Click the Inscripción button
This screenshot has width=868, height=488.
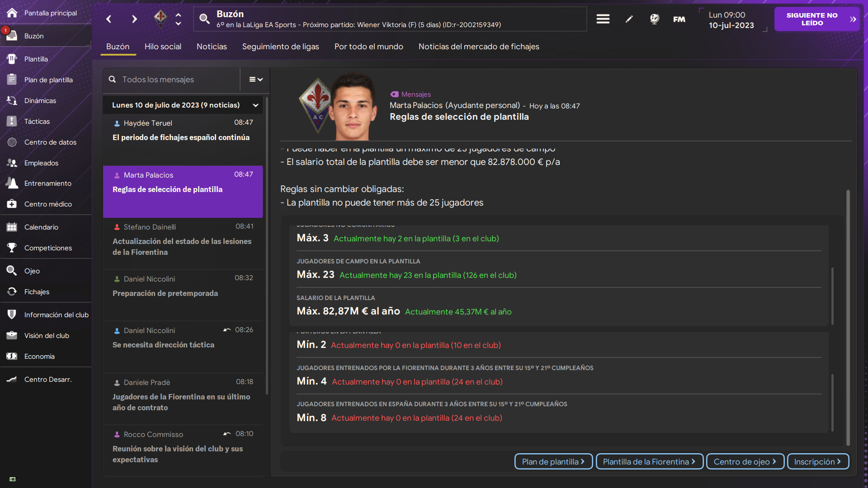tap(817, 461)
